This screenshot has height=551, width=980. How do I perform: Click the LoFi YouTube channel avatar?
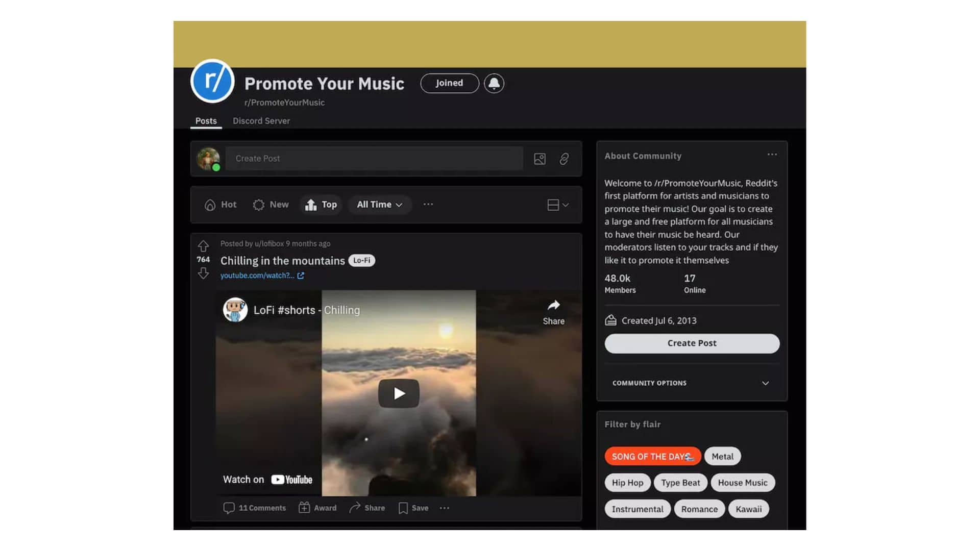[235, 310]
